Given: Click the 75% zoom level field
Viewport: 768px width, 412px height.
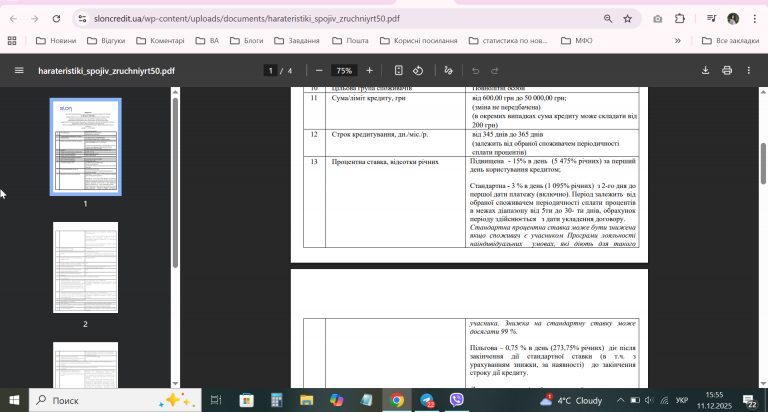Looking at the screenshot, I should coord(344,71).
